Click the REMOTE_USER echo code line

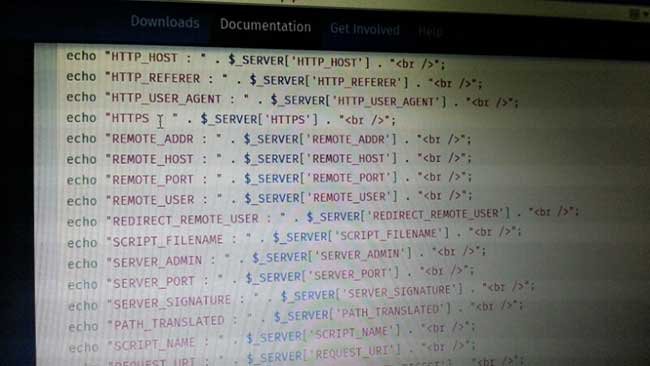[x=269, y=198]
